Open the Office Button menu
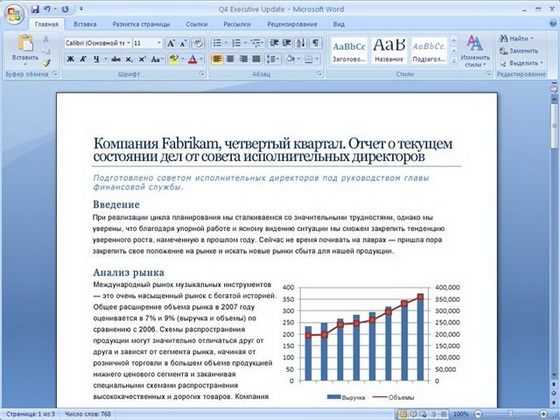 [14, 14]
